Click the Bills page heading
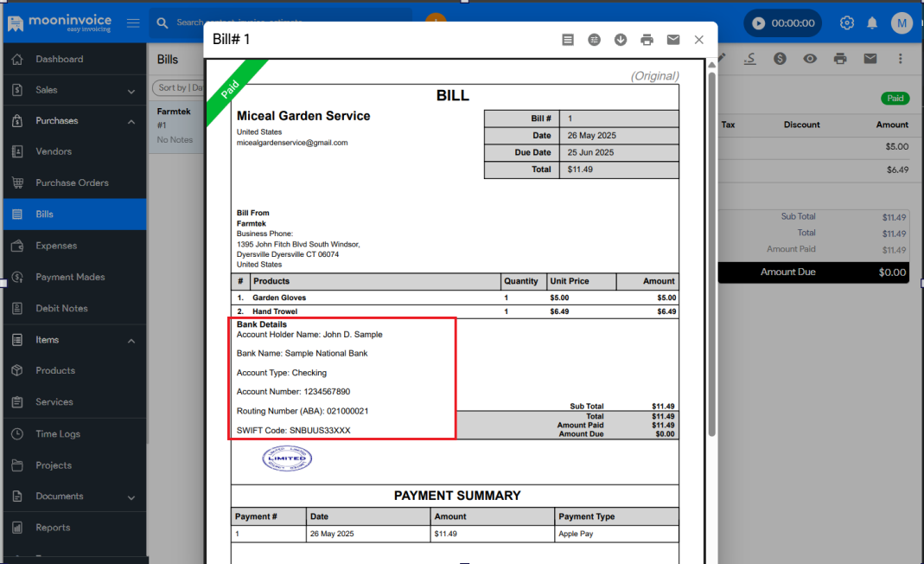This screenshot has width=924, height=564. point(168,60)
